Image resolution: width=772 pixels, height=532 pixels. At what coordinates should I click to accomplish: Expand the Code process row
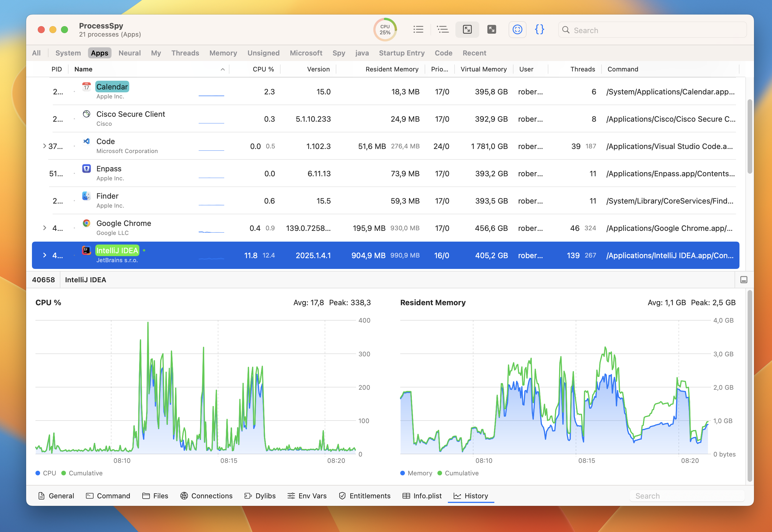click(44, 146)
